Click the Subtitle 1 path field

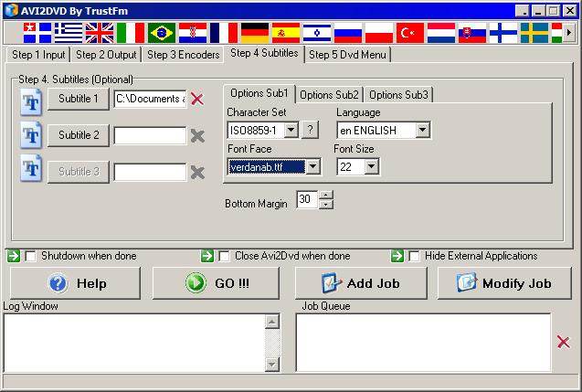[x=150, y=99]
